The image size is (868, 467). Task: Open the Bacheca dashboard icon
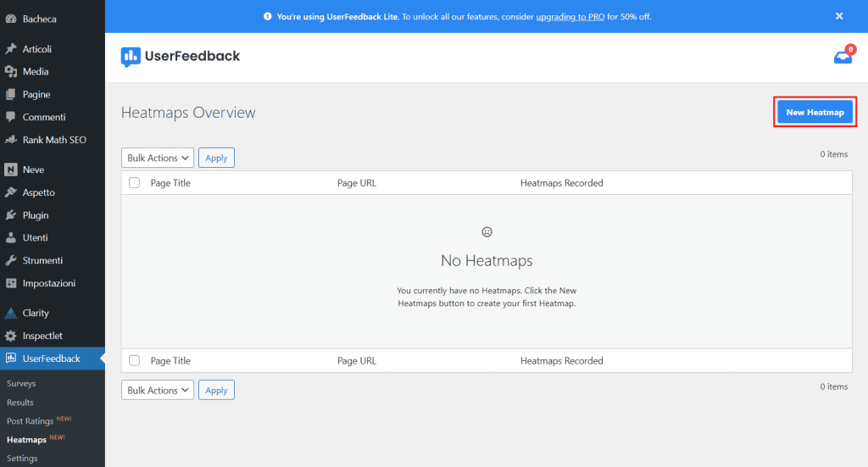tap(10, 19)
